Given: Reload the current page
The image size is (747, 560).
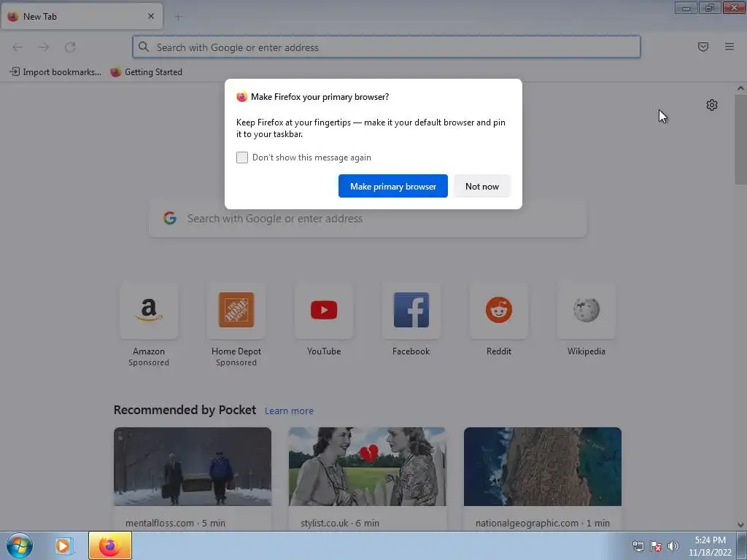Looking at the screenshot, I should tap(70, 47).
